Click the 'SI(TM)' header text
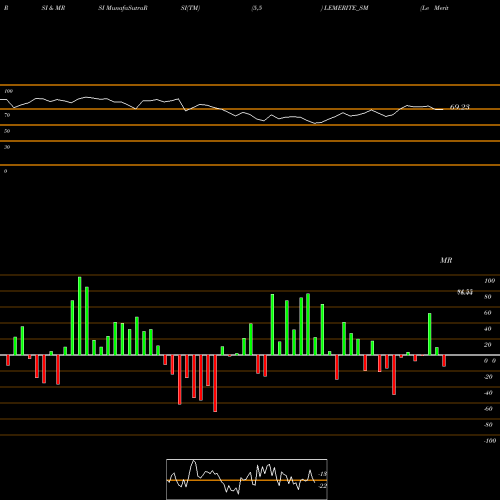This screenshot has width=500, height=500. pyautogui.click(x=190, y=8)
